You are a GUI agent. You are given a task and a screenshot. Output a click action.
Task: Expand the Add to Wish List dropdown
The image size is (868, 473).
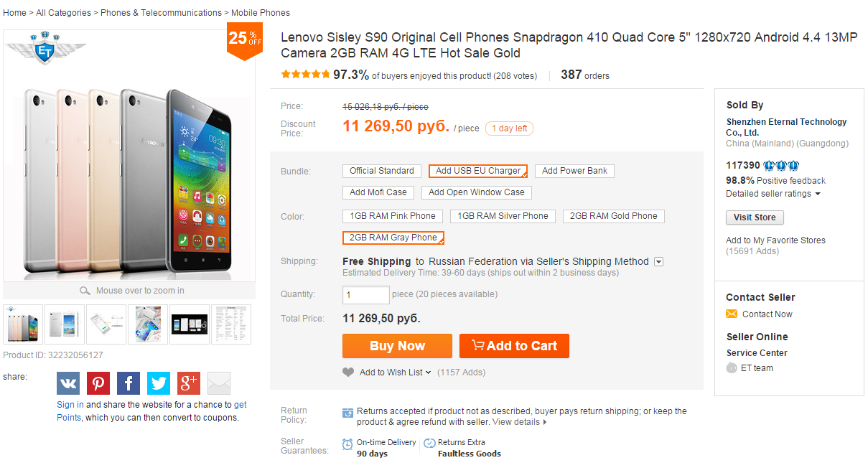428,373
